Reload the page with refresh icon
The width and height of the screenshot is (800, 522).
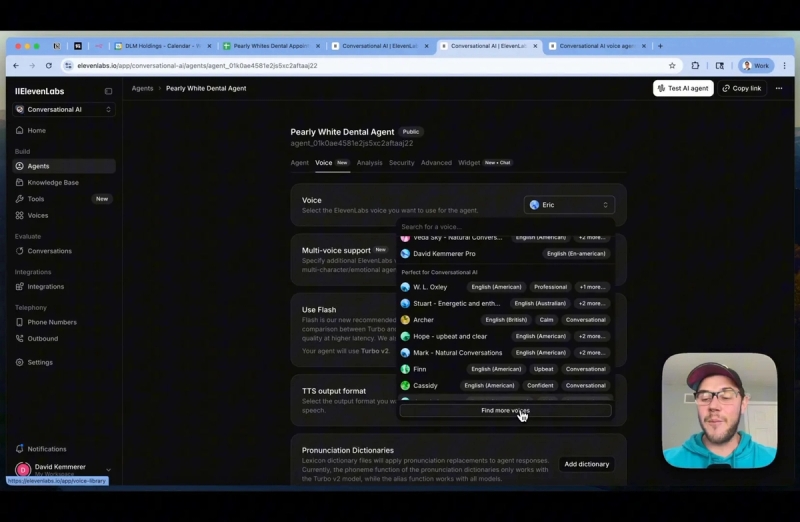(49, 65)
